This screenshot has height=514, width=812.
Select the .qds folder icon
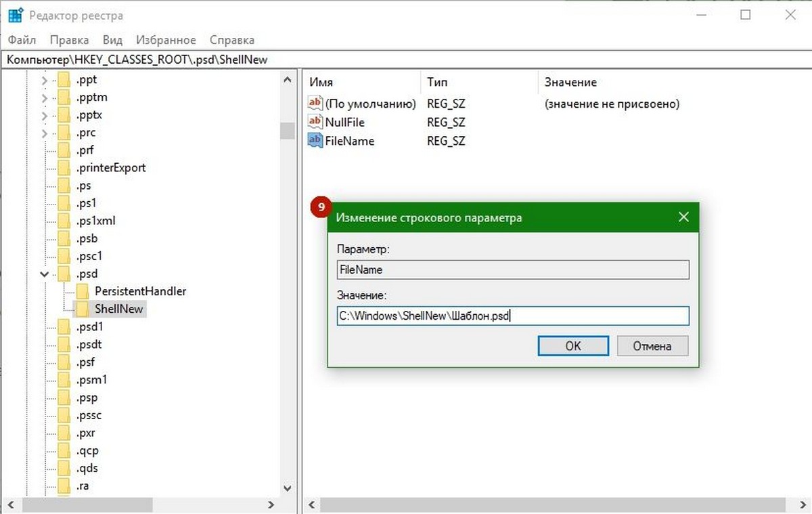(64, 468)
